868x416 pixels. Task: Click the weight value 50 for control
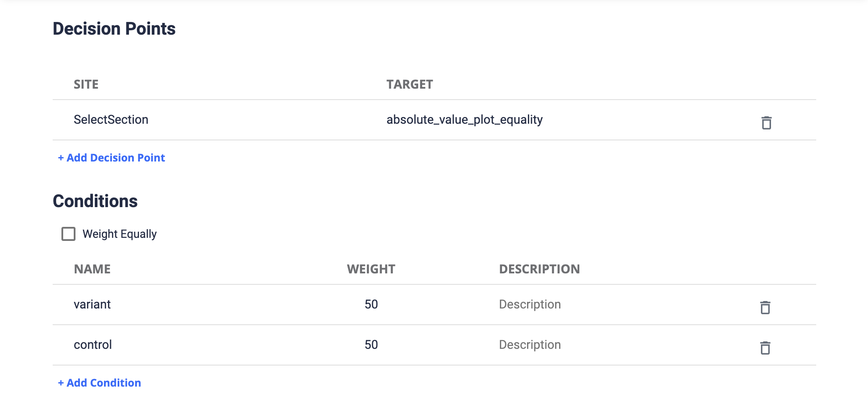click(x=371, y=344)
